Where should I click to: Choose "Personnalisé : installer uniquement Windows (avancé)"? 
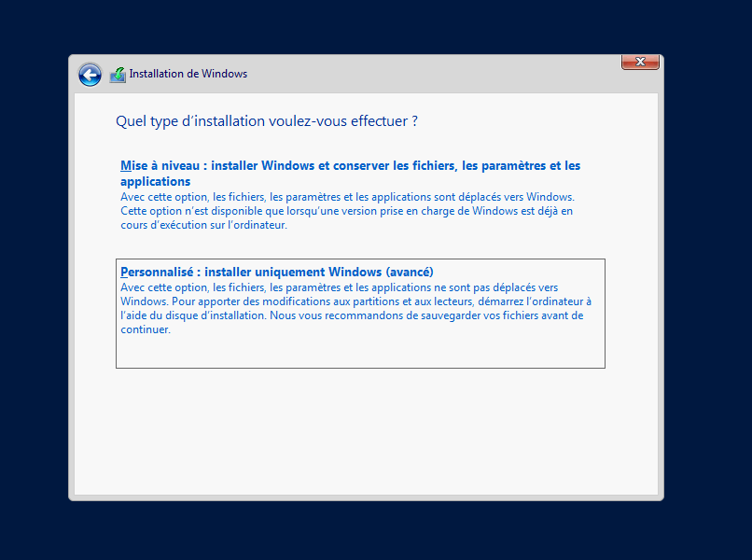(276, 272)
